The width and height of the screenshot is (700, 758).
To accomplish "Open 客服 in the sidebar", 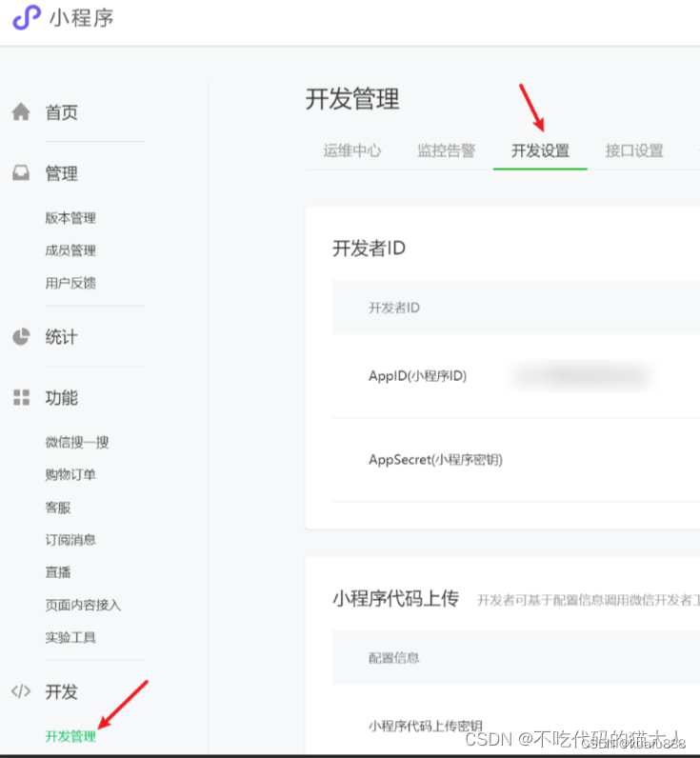I will (x=58, y=508).
